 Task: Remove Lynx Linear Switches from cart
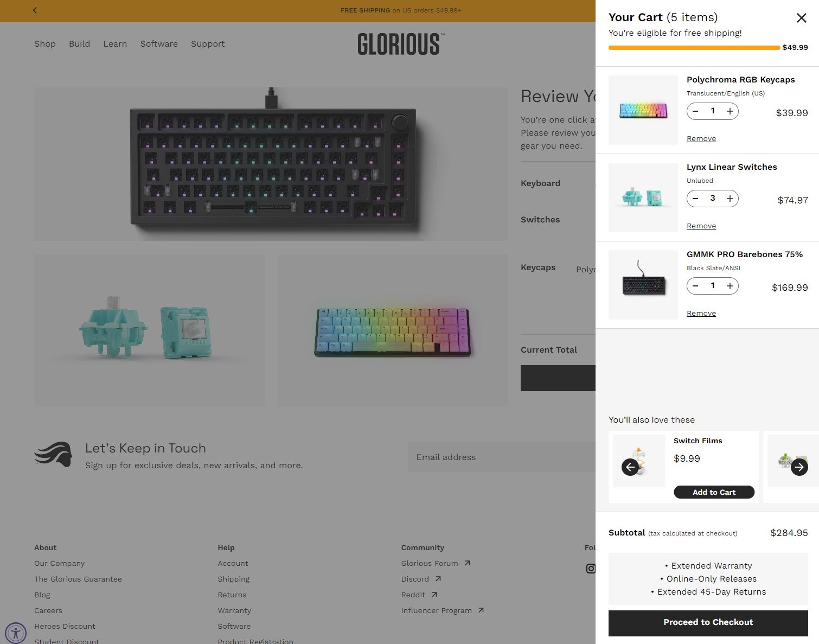[701, 226]
